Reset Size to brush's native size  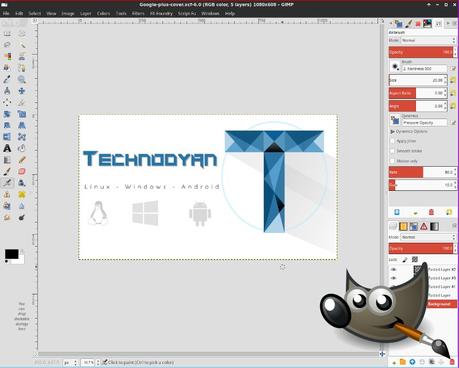coord(453,80)
